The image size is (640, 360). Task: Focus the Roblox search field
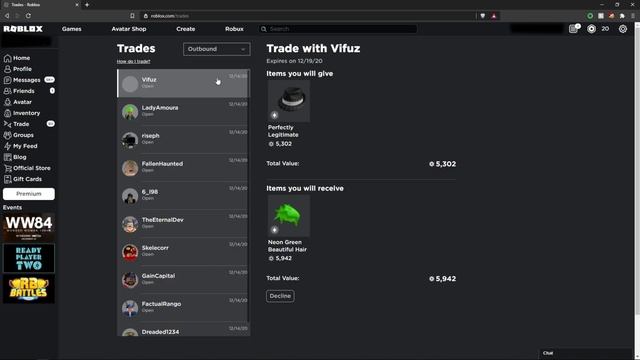(338, 29)
